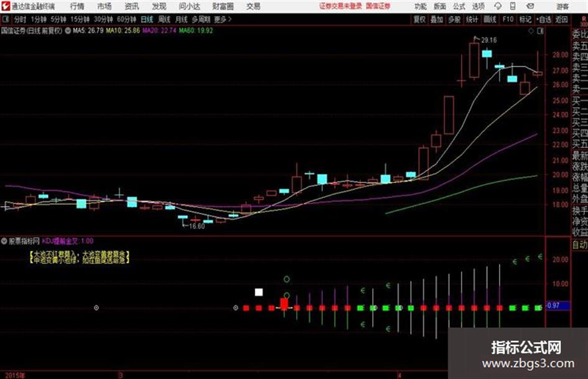The height and width of the screenshot is (379, 588).
Task: Open the 市场 menu
Action: tap(105, 6)
